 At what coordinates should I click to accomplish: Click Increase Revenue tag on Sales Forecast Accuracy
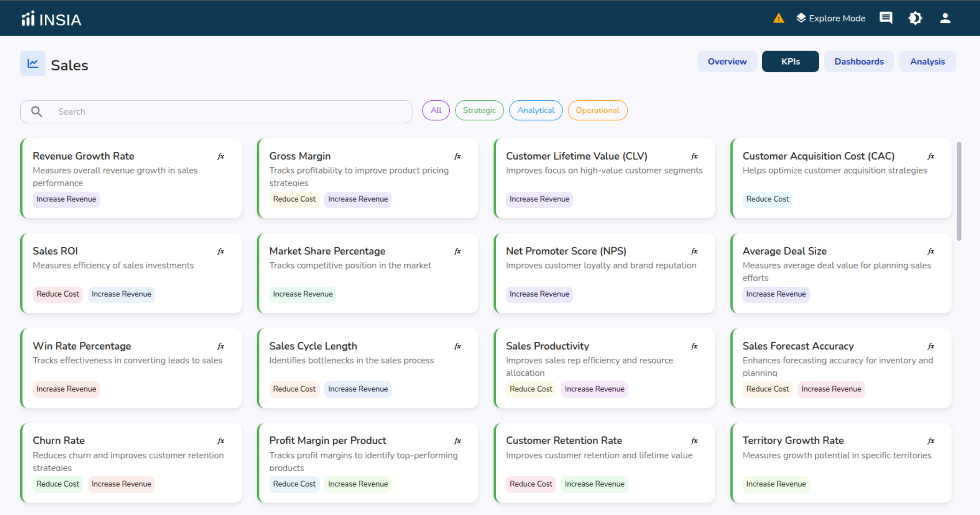coord(831,389)
